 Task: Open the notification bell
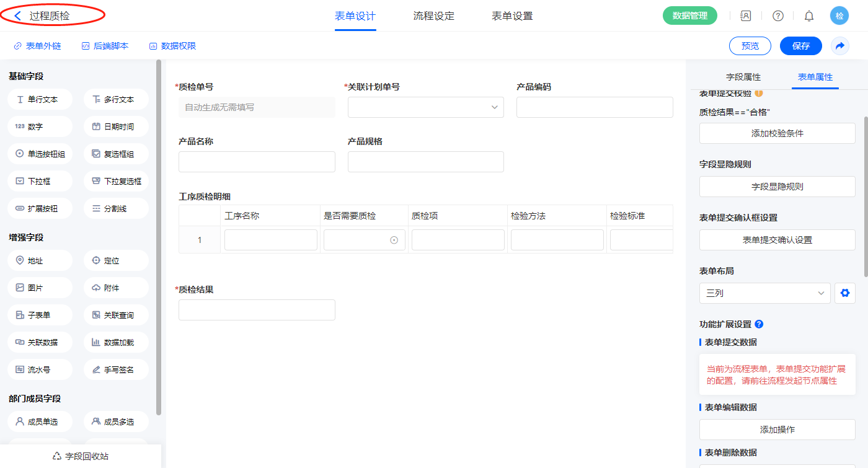click(x=808, y=16)
